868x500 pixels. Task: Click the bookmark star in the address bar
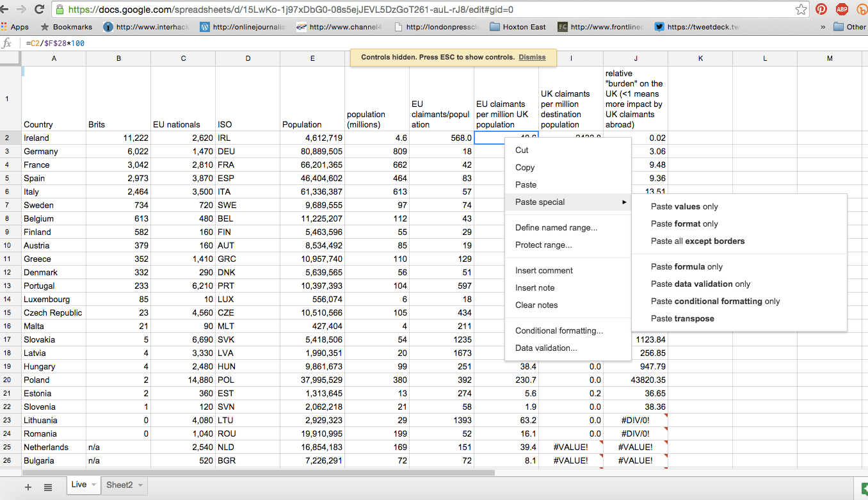tap(801, 10)
